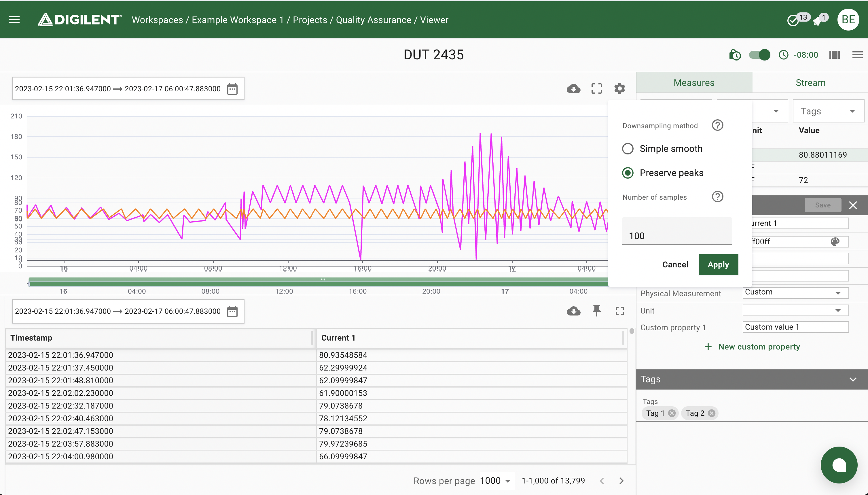This screenshot has width=868, height=495.
Task: Click the table vertical scrollbar handle
Action: (x=632, y=331)
